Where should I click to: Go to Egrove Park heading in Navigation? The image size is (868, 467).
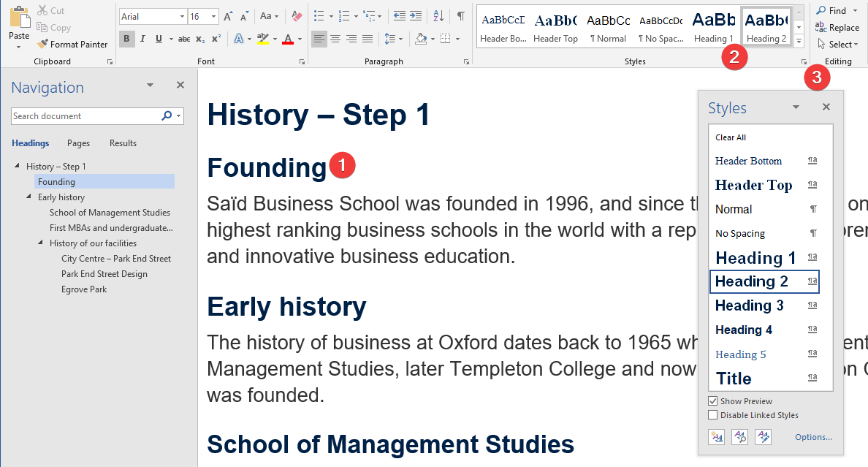click(x=84, y=289)
